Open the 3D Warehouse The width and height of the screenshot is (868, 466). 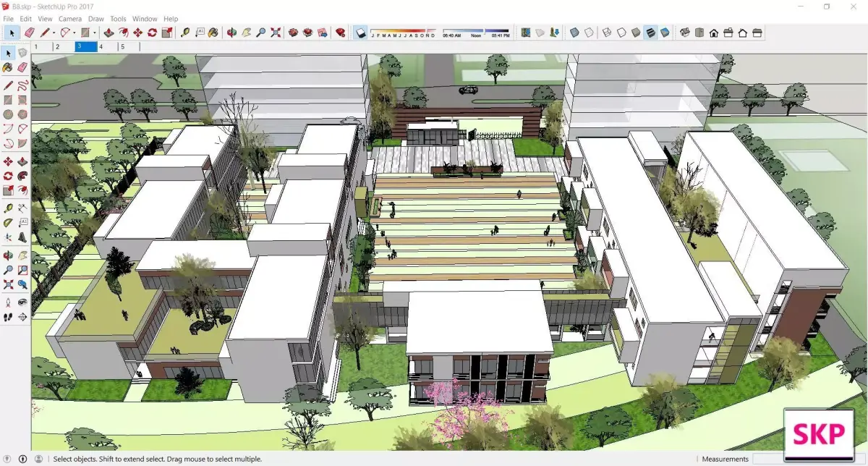[293, 33]
